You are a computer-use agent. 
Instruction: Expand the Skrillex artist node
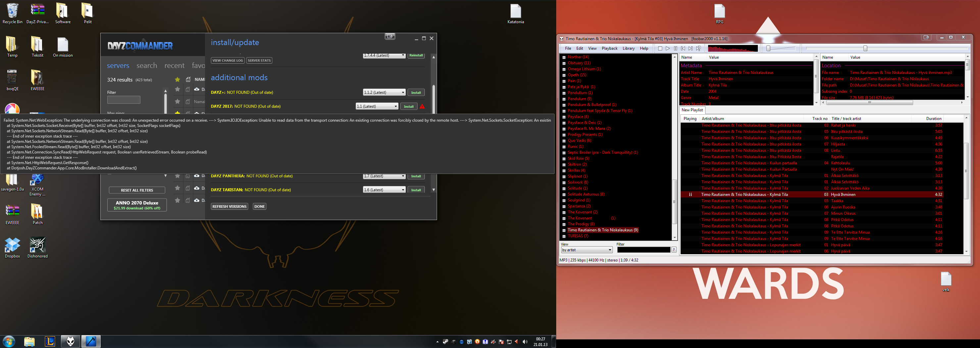pyautogui.click(x=564, y=171)
